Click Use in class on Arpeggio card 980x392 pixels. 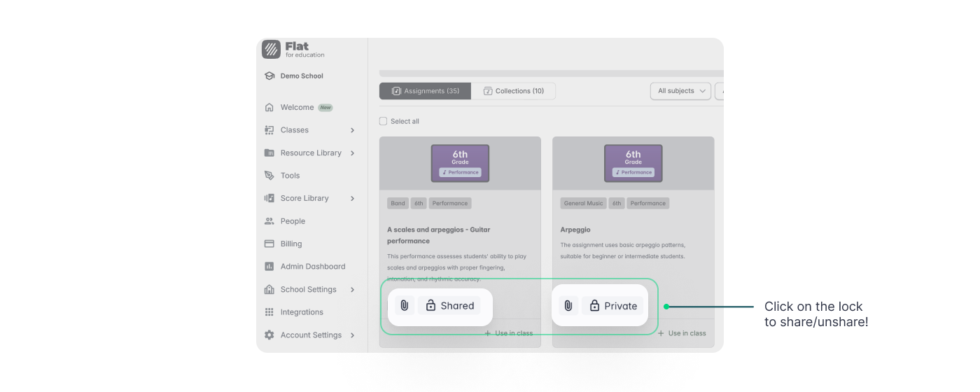pyautogui.click(x=682, y=333)
